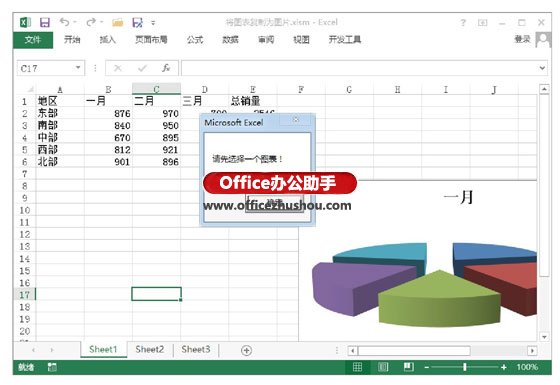This screenshot has width=560, height=385.
Task: Click the user account avatar icon
Action: (543, 39)
